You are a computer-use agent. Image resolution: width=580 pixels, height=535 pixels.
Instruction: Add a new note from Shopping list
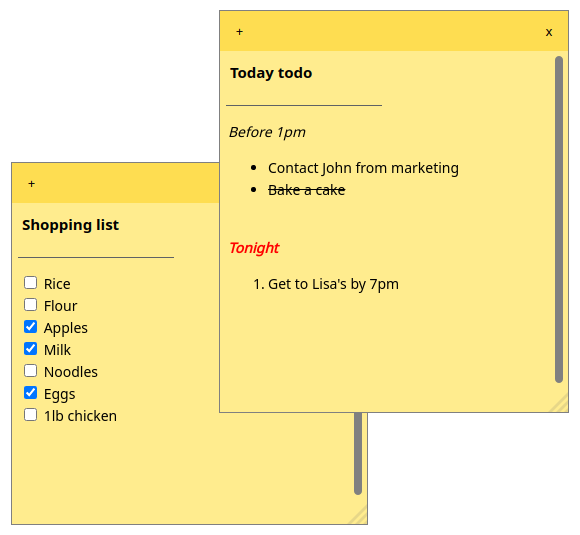pyautogui.click(x=31, y=184)
